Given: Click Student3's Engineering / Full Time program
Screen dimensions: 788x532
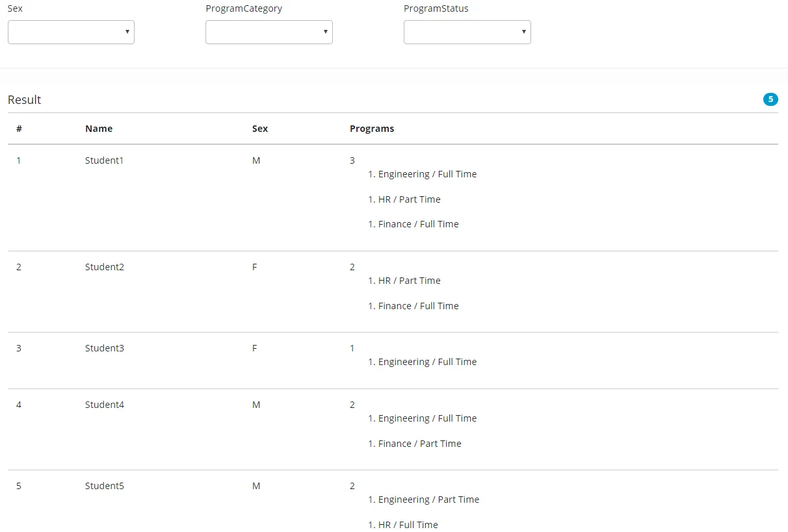Looking at the screenshot, I should pos(427,362).
